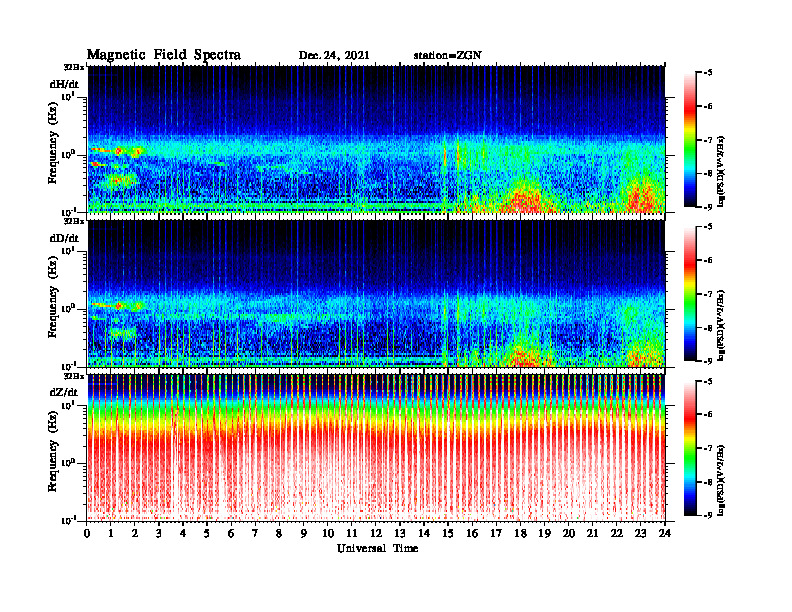Click the log PSD label beside dH/dt color scale
The width and height of the screenshot is (792, 612).
[x=722, y=172]
